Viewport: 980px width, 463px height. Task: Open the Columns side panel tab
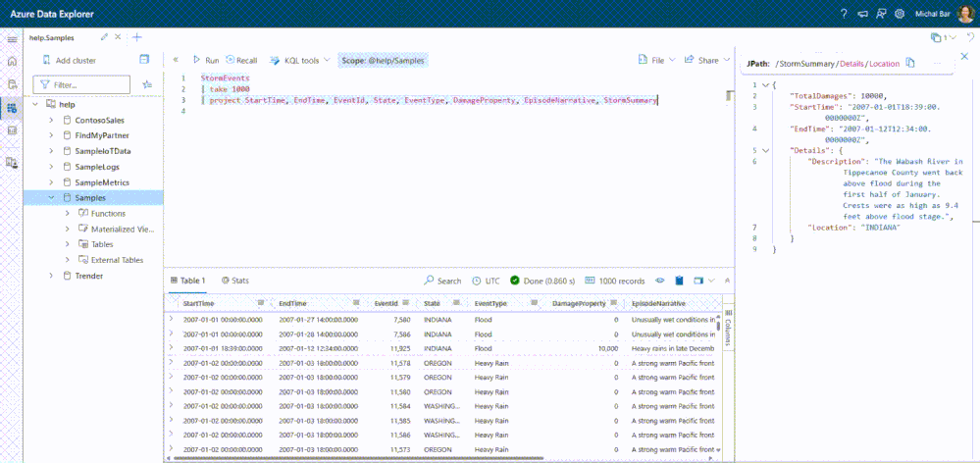click(x=728, y=328)
